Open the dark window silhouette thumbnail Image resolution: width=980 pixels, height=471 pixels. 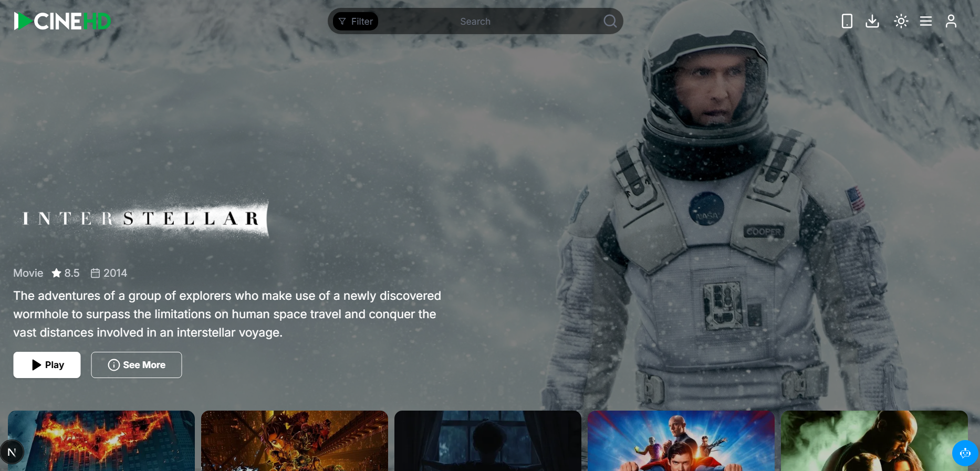[488, 441]
